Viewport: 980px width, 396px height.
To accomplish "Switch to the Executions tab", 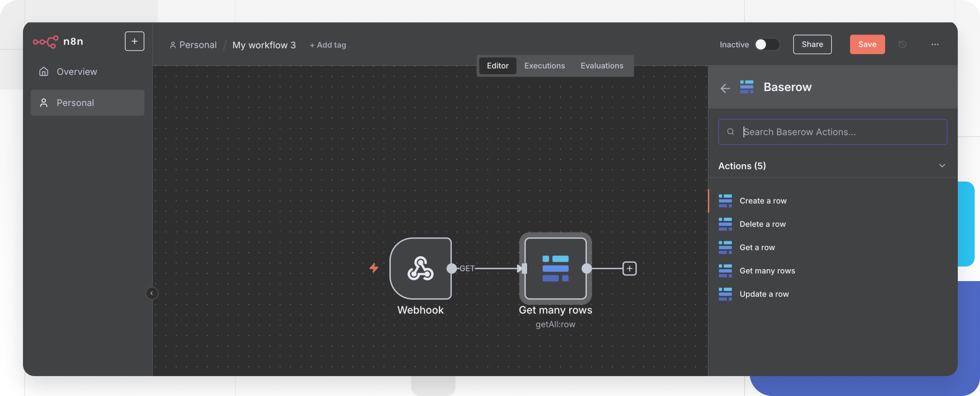I will tap(544, 65).
